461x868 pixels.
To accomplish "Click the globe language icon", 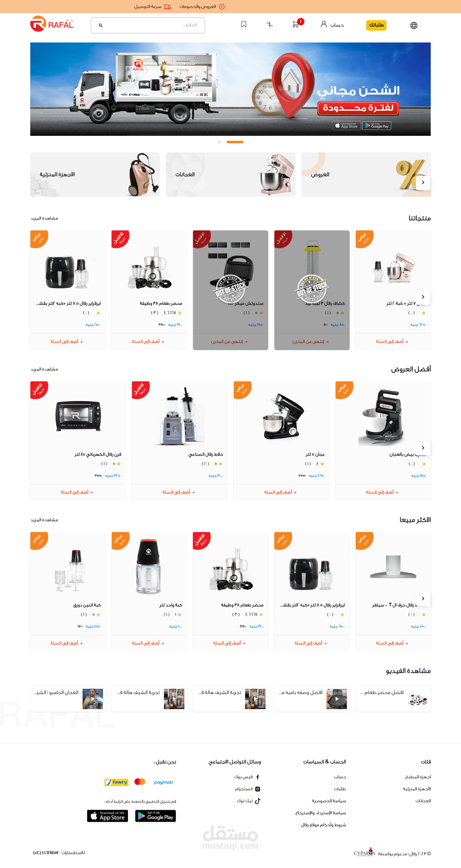I will [414, 25].
